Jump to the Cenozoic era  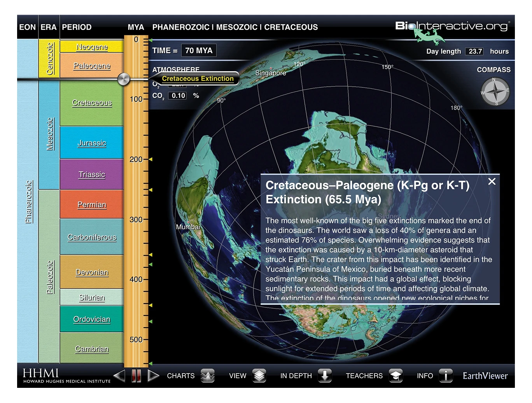(x=49, y=59)
